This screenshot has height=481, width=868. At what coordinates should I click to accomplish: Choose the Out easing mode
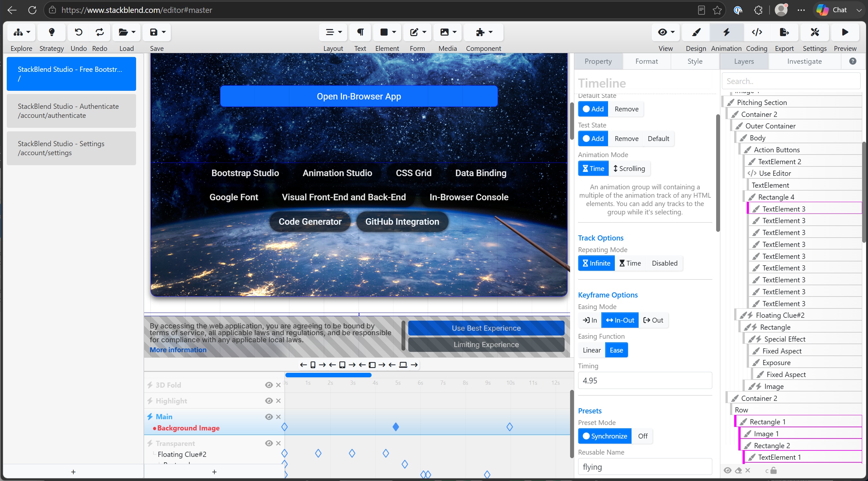pos(653,320)
